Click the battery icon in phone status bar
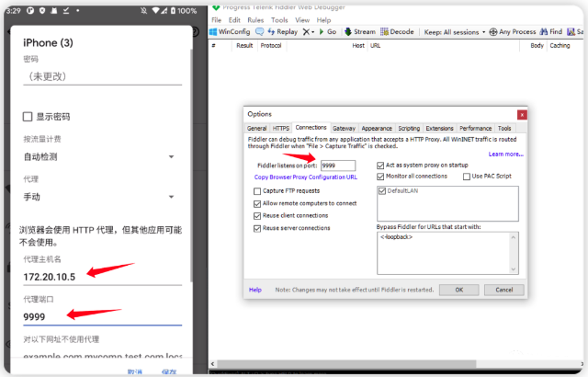 (x=173, y=10)
